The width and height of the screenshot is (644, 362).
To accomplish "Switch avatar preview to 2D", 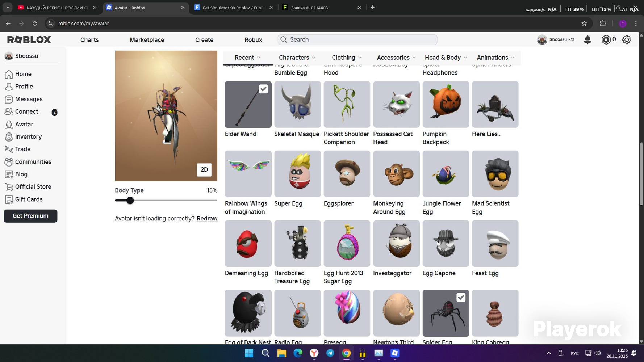I will 204,170.
